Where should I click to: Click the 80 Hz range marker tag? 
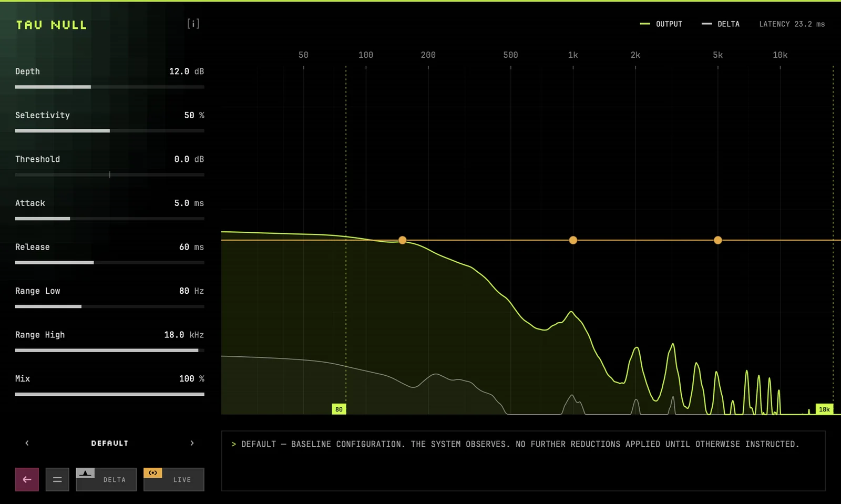click(x=339, y=409)
